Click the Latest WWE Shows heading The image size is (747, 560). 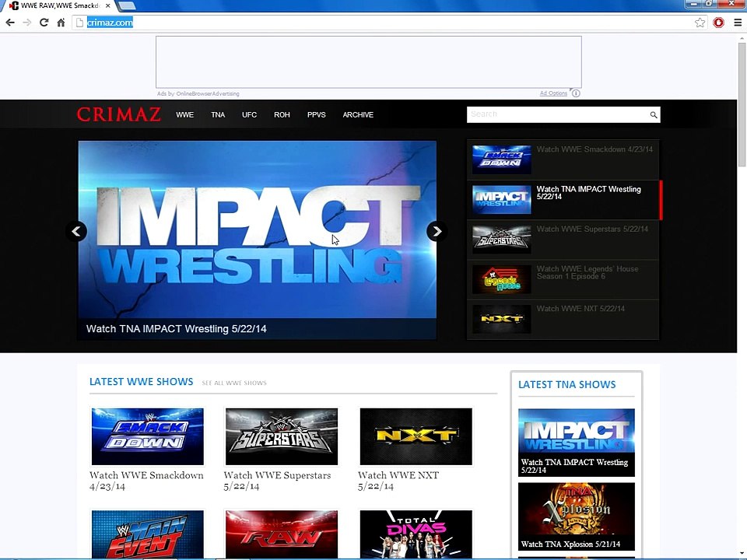pyautogui.click(x=141, y=382)
